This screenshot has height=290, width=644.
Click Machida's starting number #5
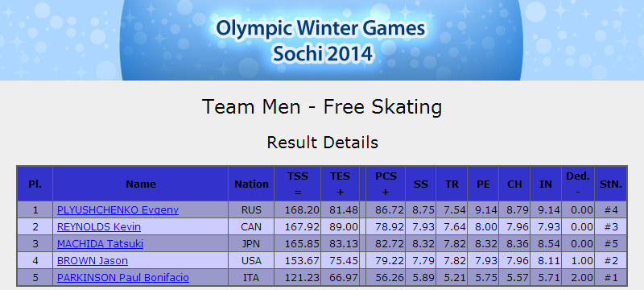point(611,243)
